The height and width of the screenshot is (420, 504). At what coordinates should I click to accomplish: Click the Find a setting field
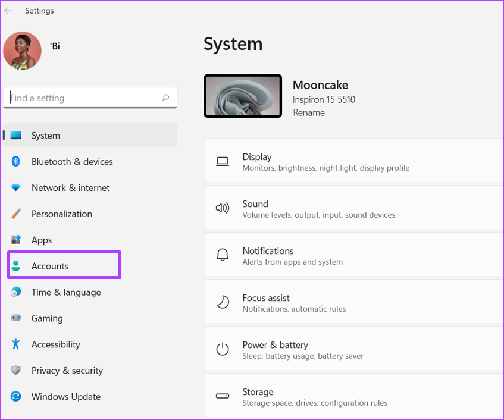[90, 98]
